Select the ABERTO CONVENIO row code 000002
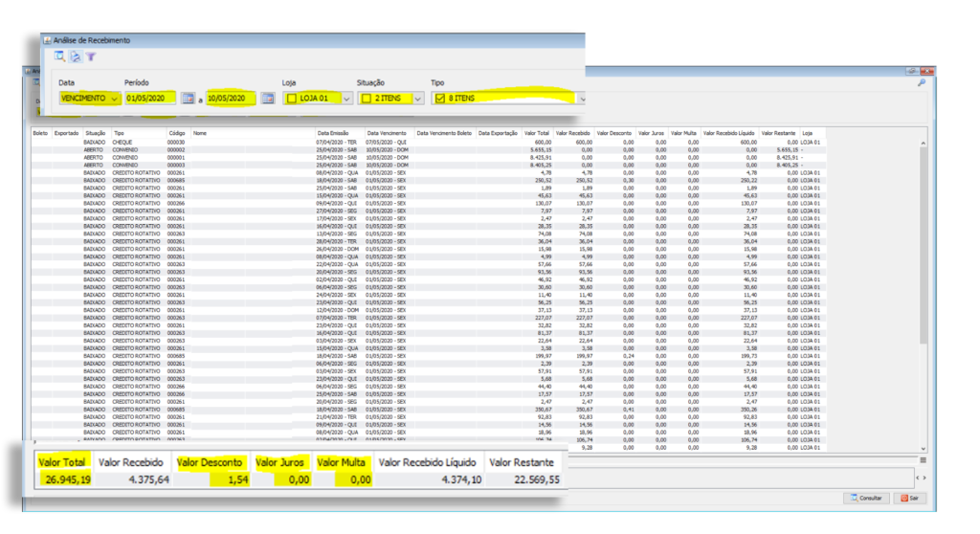 (429, 150)
